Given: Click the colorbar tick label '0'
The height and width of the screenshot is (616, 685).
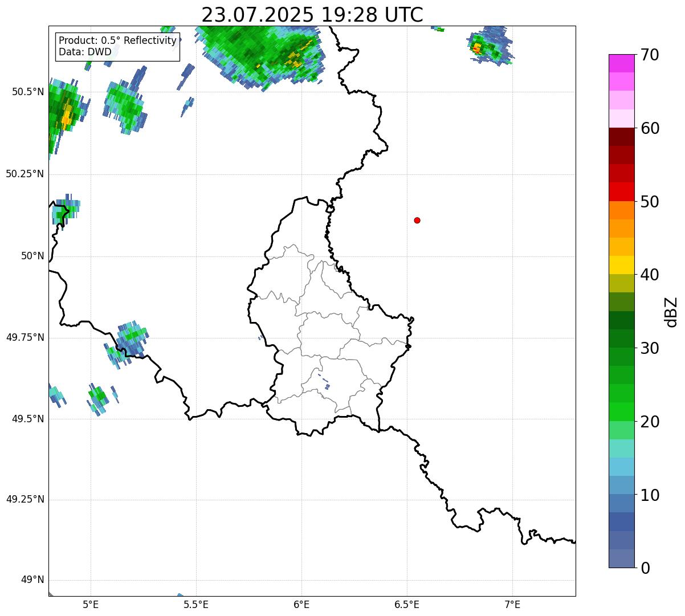Looking at the screenshot, I should pos(645,568).
